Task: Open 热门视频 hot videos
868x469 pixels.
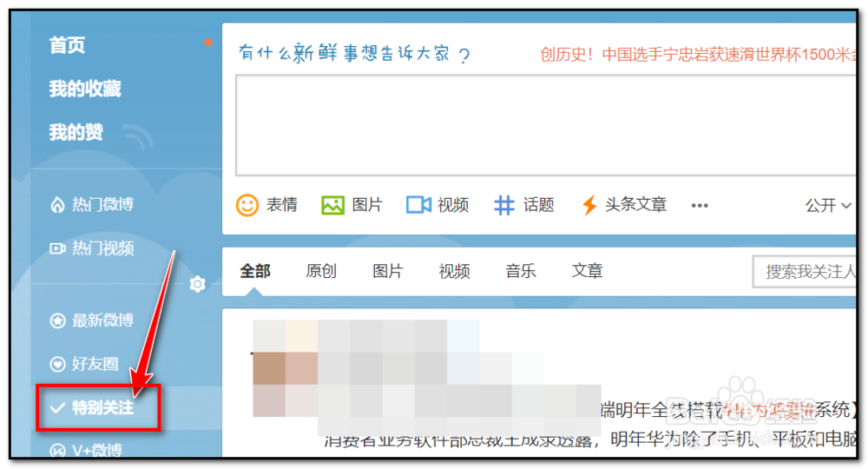Action: pos(102,248)
